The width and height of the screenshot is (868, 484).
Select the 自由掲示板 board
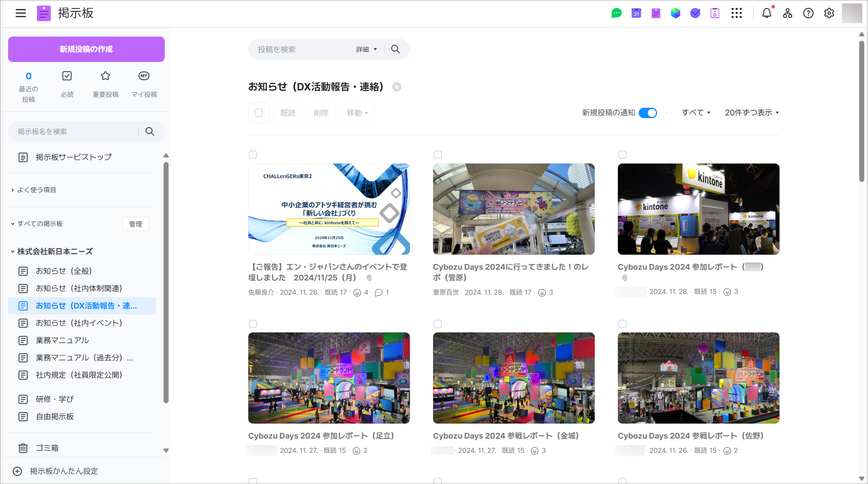55,416
